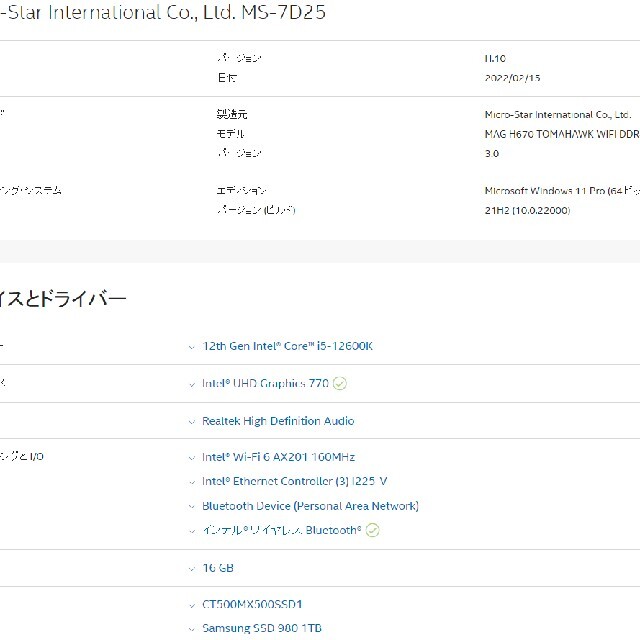Expand the Intel UHD Graphics 770 chevron
The height and width of the screenshot is (640, 640).
(x=191, y=384)
